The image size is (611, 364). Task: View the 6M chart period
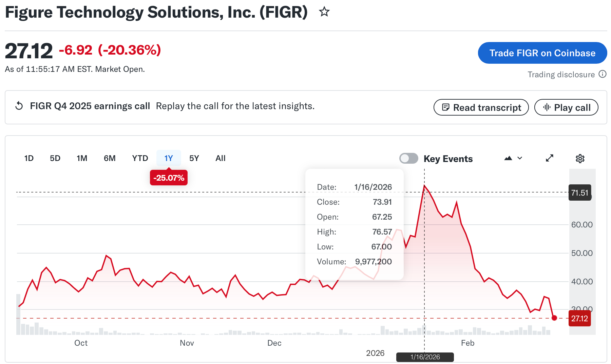(110, 158)
